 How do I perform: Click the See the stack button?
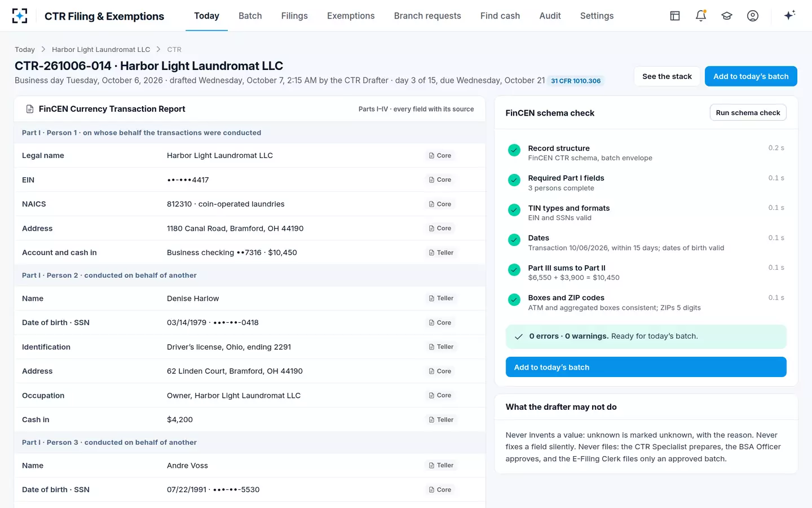tap(667, 76)
